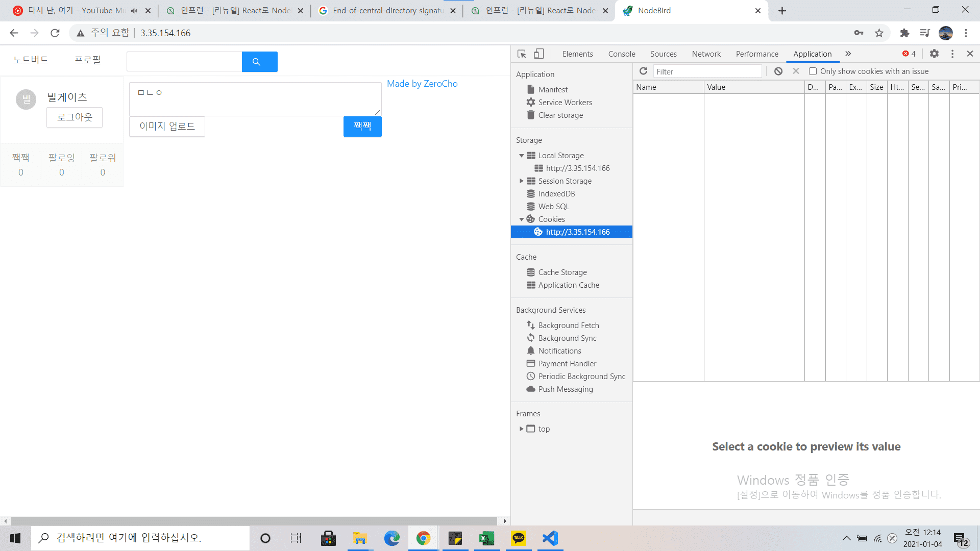Image resolution: width=980 pixels, height=551 pixels.
Task: Open DevTools settings gear
Action: pyautogui.click(x=934, y=54)
